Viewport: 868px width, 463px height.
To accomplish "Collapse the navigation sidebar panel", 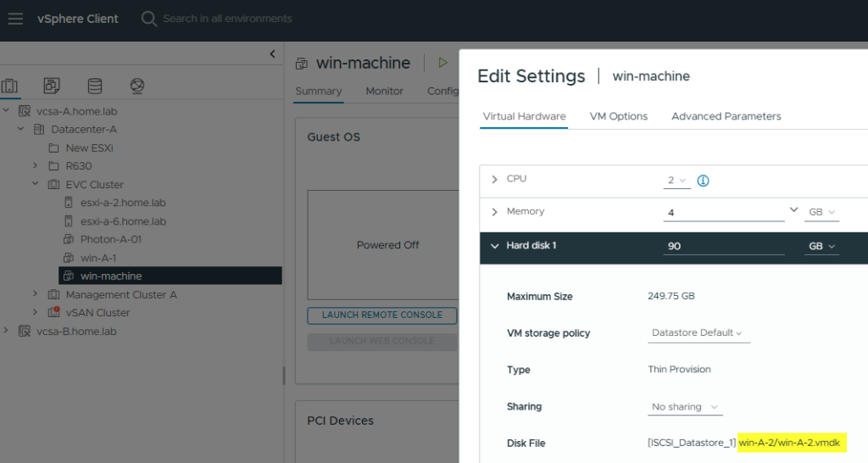I will 272,53.
